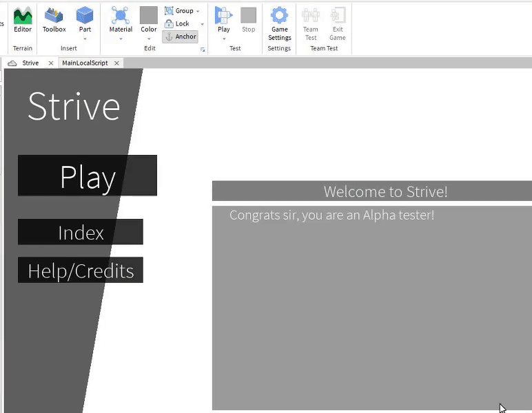532x413 pixels.
Task: Click the Group button
Action: 178,11
